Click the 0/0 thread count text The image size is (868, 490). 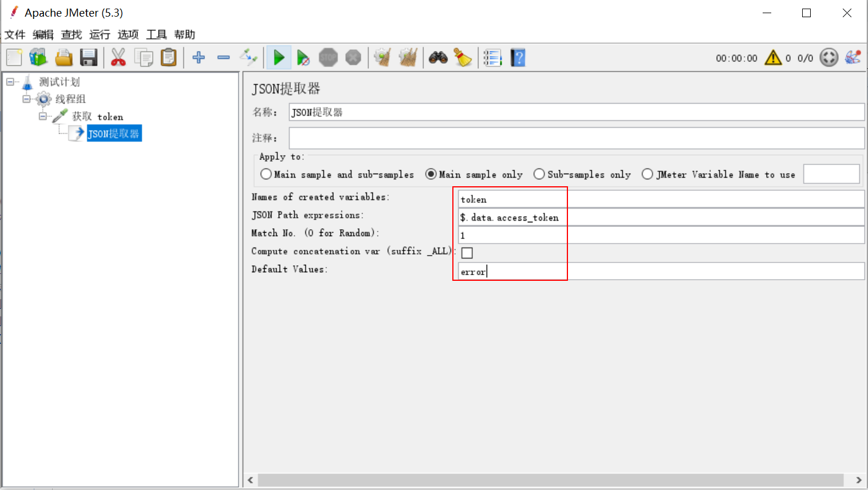pos(805,58)
